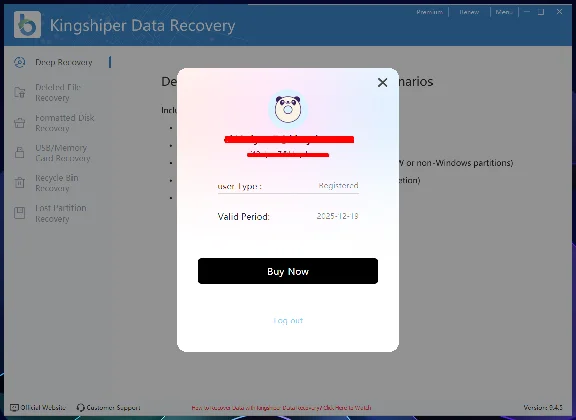Viewport: 576px width, 420px height.
Task: Click the Lost Partition Recovery disk icon
Action: click(x=19, y=213)
